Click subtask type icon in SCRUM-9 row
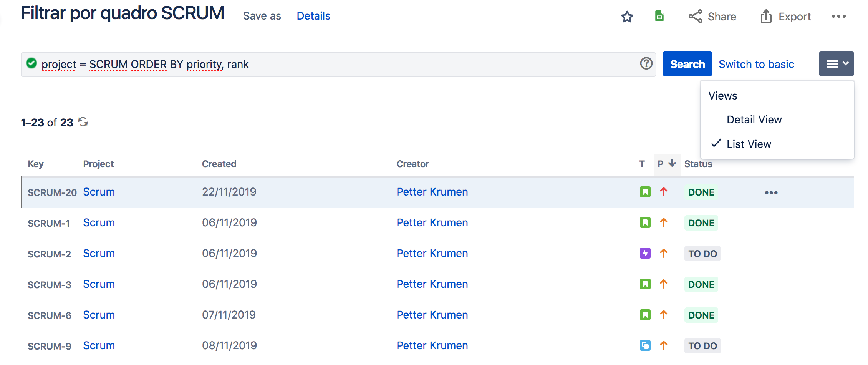Viewport: 868px width, 365px height. click(x=645, y=345)
